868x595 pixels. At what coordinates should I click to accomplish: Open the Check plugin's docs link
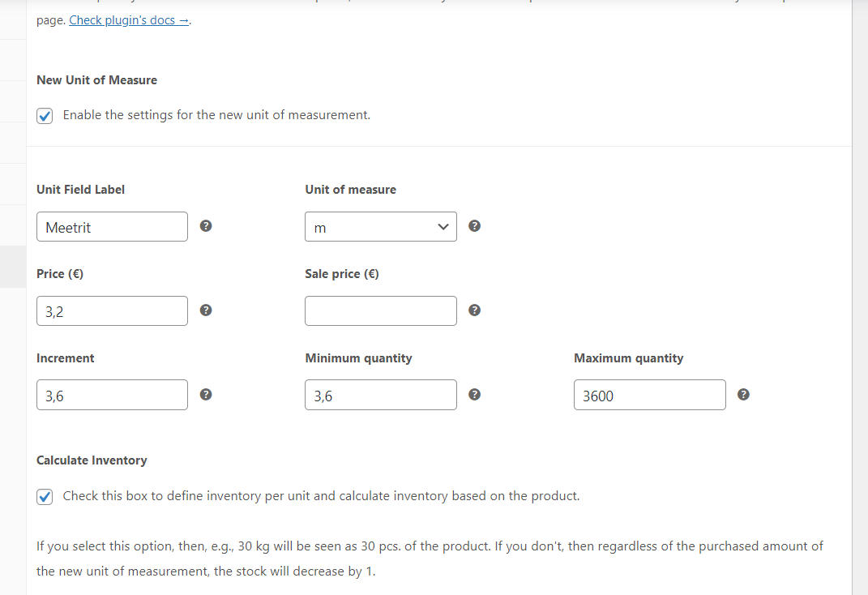pos(129,20)
